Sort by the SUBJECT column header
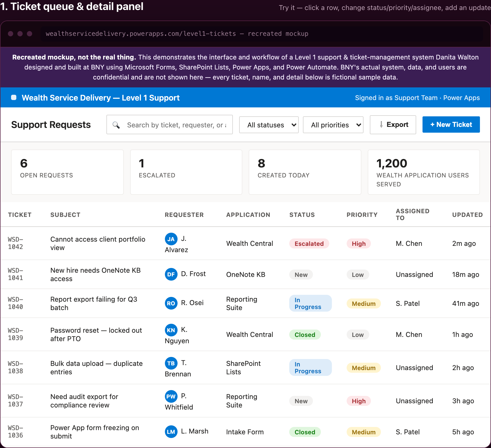 click(x=65, y=215)
